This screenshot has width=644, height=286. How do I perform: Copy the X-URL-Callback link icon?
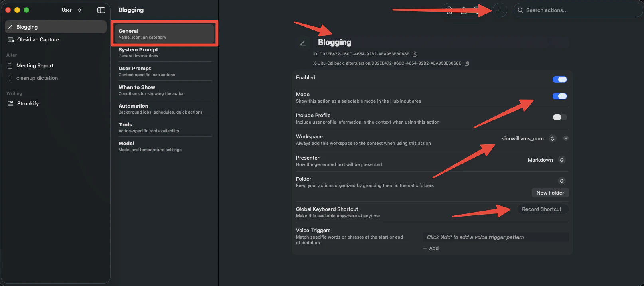[x=466, y=63]
